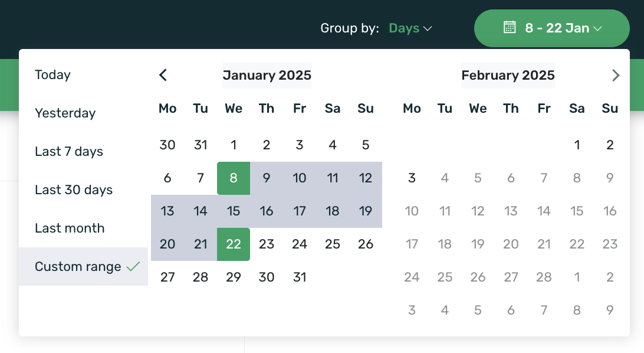Viewport: 644px width, 353px height.
Task: Open the February 2025 month selector
Action: [x=508, y=75]
